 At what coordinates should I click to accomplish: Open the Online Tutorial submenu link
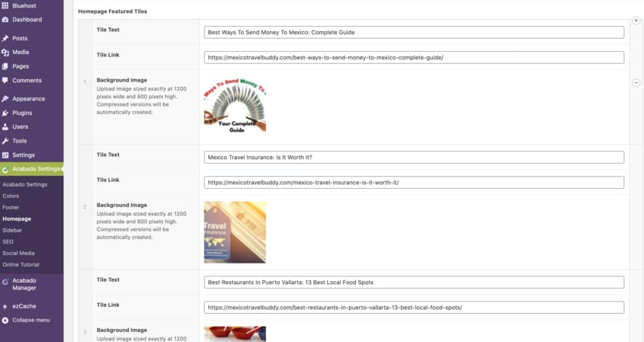pos(21,265)
